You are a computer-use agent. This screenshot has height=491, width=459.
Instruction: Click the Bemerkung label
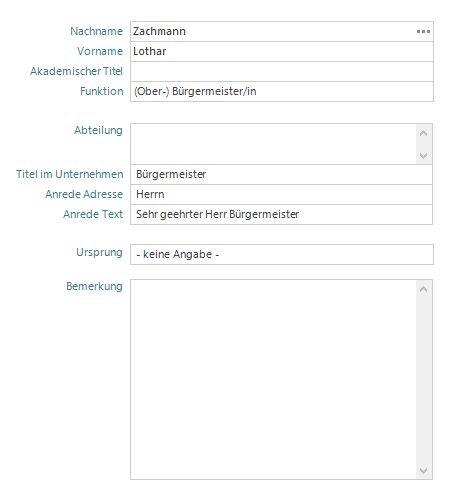(94, 286)
